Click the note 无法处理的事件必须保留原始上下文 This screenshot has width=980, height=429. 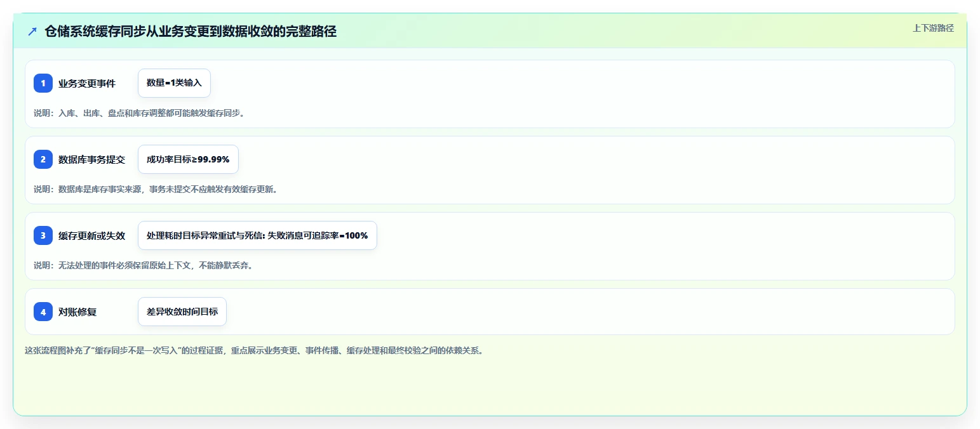[x=144, y=265]
